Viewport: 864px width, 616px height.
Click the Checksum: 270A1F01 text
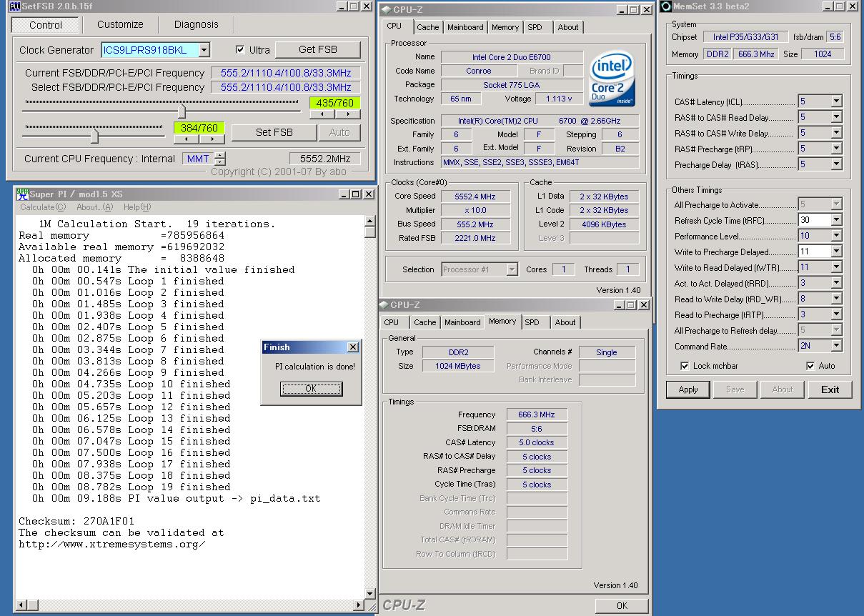coord(76,522)
